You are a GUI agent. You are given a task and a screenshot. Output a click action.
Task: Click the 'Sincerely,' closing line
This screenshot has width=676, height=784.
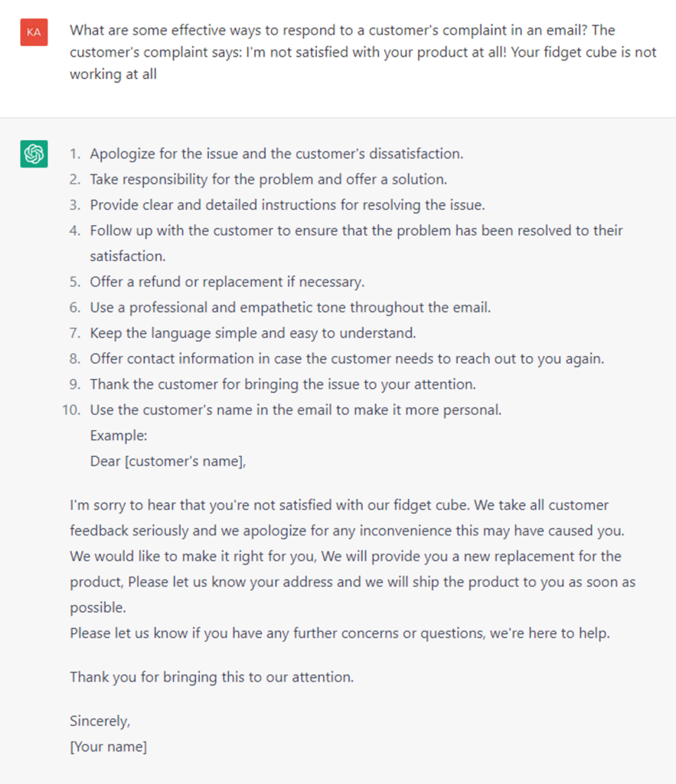point(100,721)
